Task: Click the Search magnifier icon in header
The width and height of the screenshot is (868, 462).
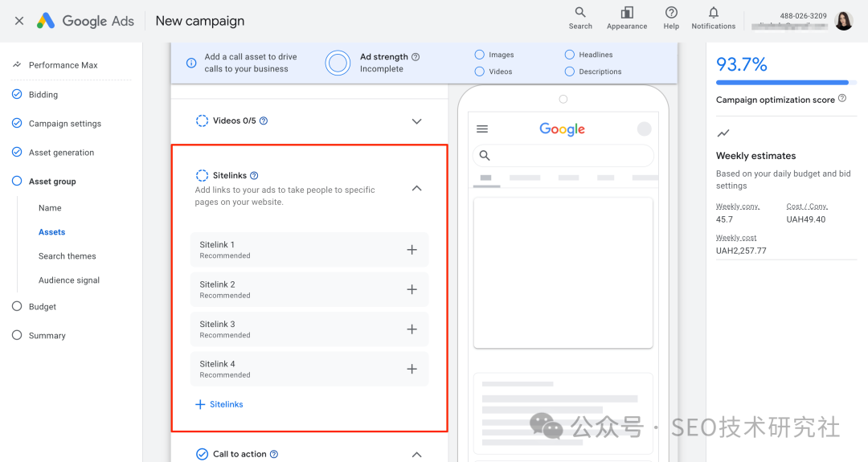Action: (x=579, y=13)
